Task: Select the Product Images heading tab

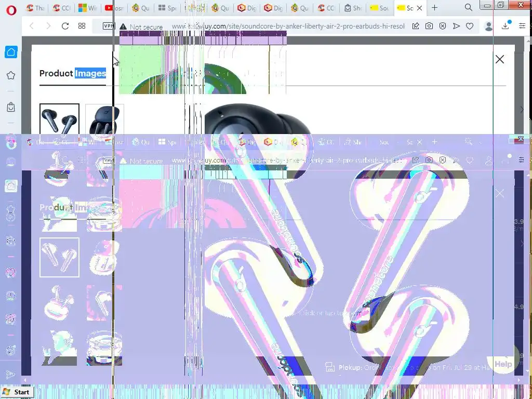Action: pos(73,73)
